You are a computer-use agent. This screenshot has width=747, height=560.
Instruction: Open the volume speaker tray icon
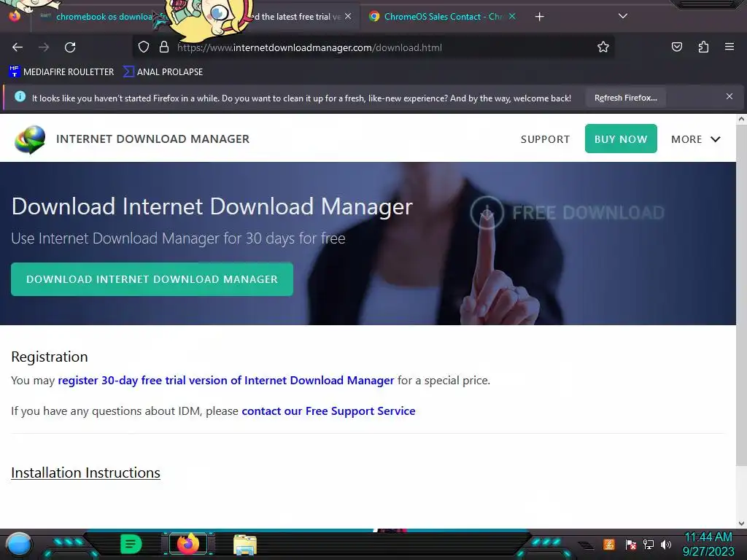[x=665, y=544]
